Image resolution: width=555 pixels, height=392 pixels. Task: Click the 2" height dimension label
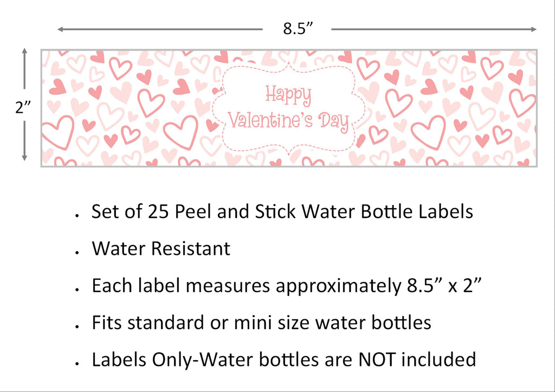(23, 107)
